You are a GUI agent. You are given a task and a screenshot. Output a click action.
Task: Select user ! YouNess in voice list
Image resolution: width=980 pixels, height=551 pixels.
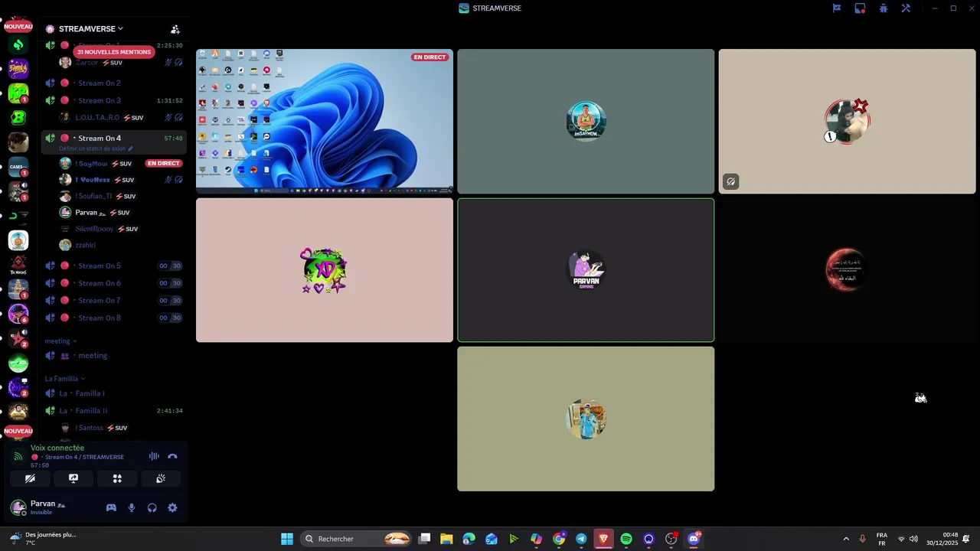tap(93, 180)
